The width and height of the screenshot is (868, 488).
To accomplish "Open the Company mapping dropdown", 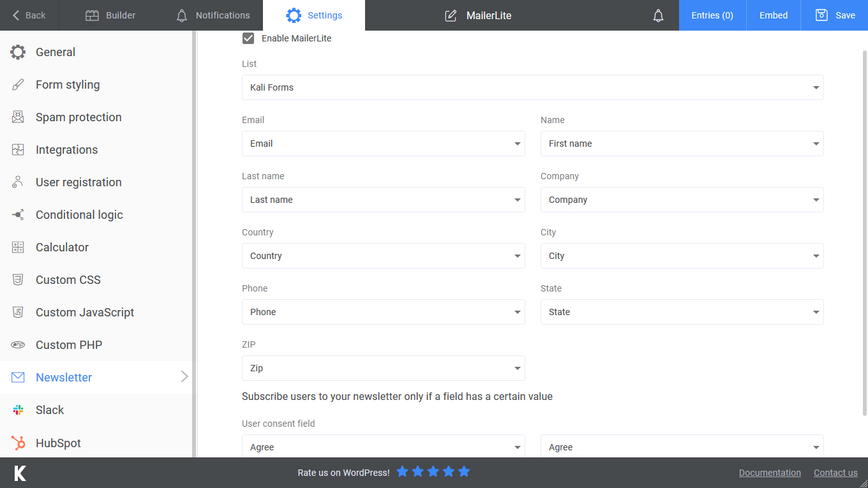I will (682, 200).
